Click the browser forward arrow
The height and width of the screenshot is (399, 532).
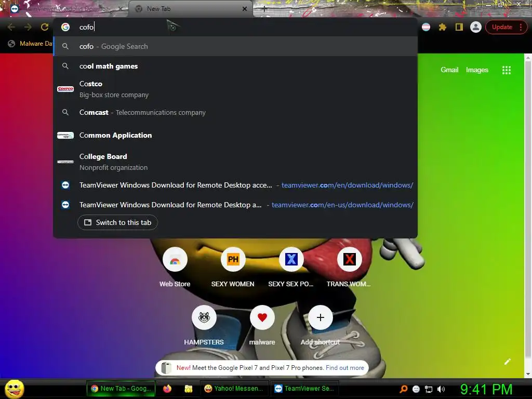tap(28, 27)
